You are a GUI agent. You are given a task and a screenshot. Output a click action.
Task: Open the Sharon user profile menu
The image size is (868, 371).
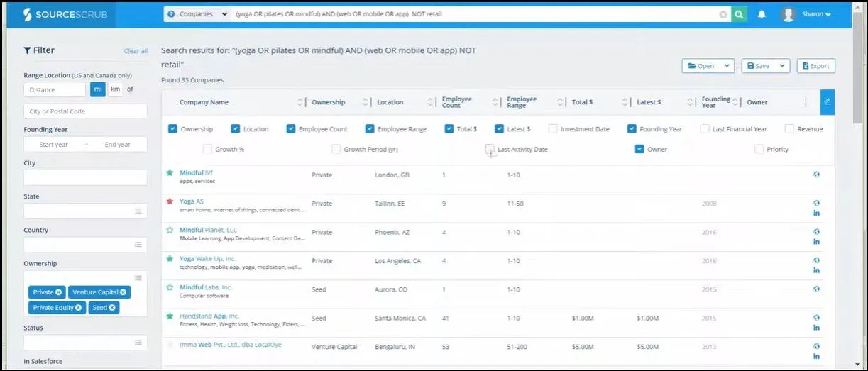pos(806,14)
